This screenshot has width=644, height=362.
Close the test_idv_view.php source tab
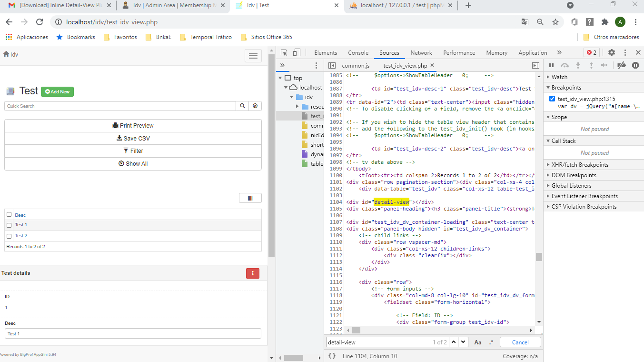(x=432, y=65)
